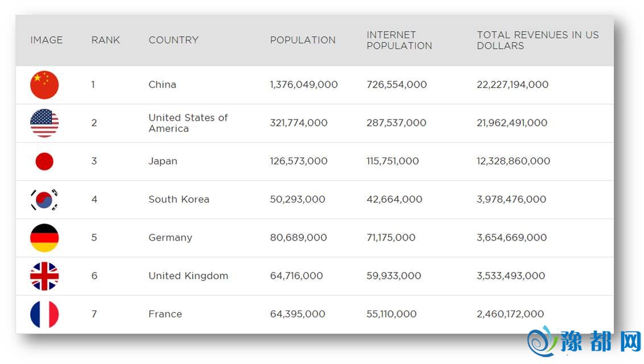Select the Japan flag icon
Screen dimensions: 644x364
(x=44, y=162)
